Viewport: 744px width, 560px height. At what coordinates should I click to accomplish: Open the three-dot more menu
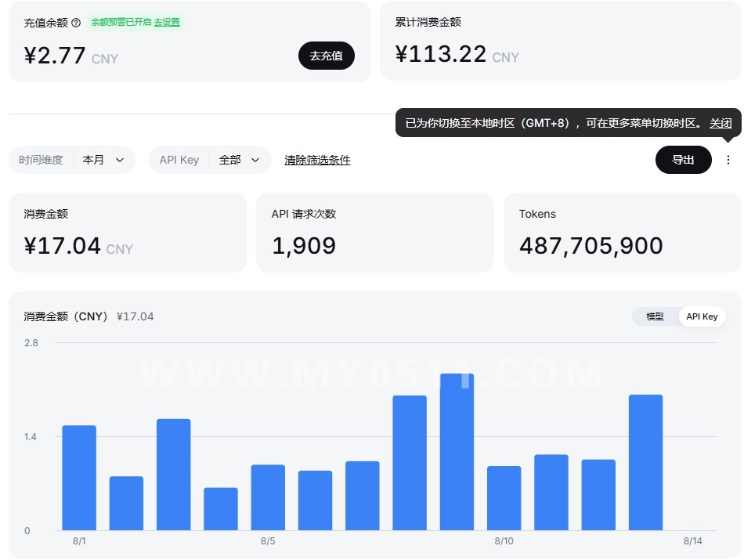point(728,160)
